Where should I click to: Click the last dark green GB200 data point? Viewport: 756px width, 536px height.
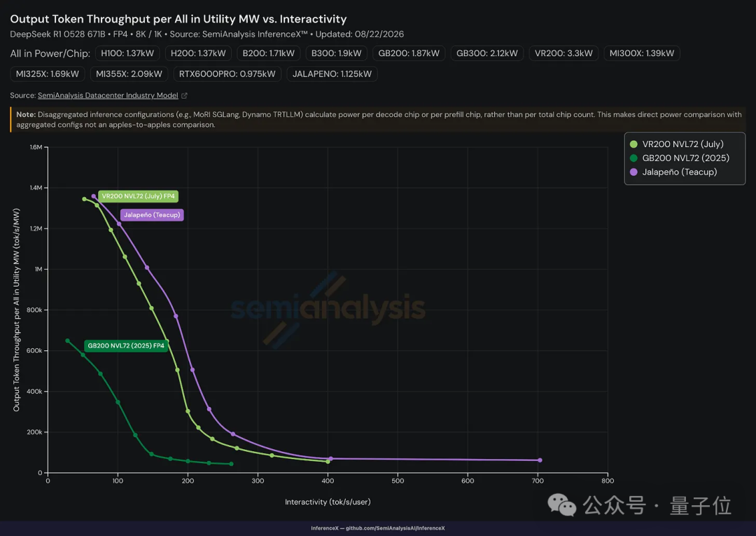pyautogui.click(x=232, y=464)
